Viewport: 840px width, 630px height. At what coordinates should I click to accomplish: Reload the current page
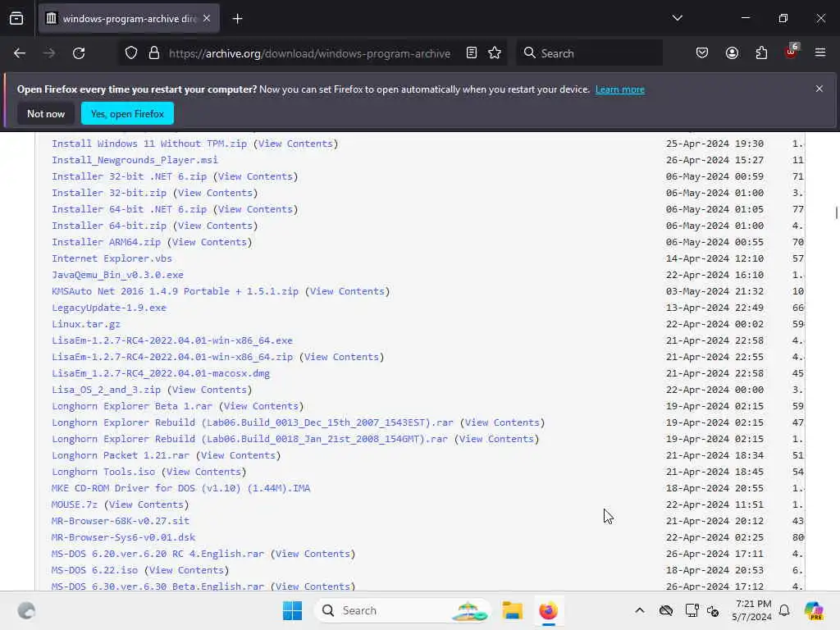click(x=79, y=53)
